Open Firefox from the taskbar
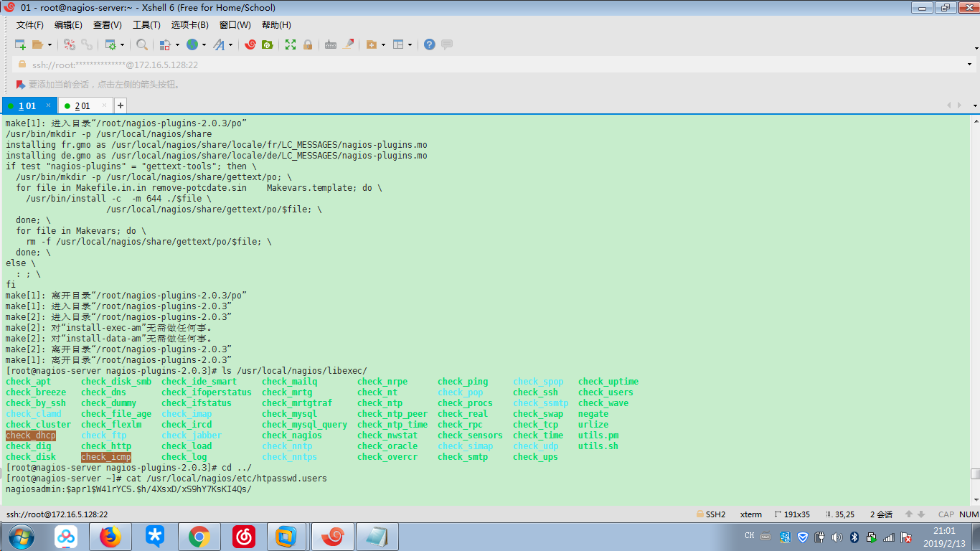 click(x=110, y=537)
